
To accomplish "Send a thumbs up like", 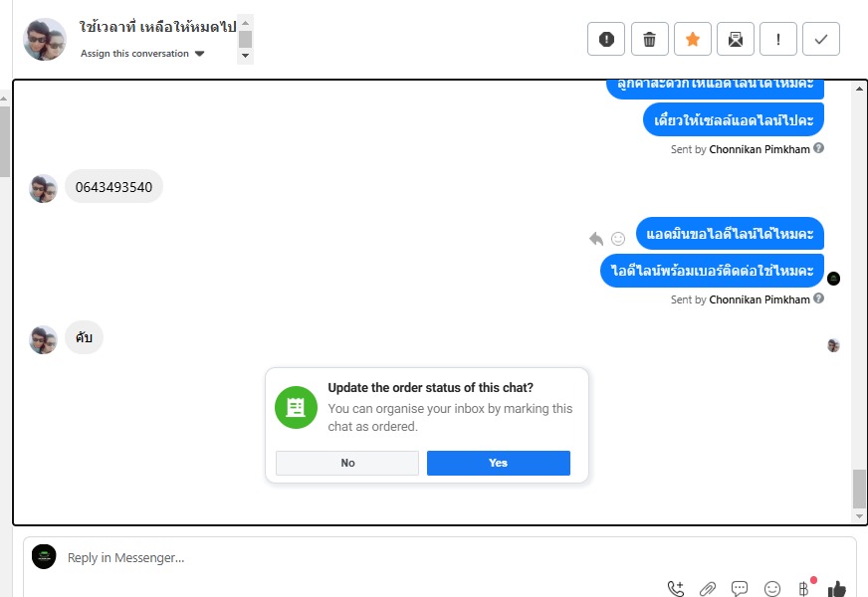I will point(837,589).
